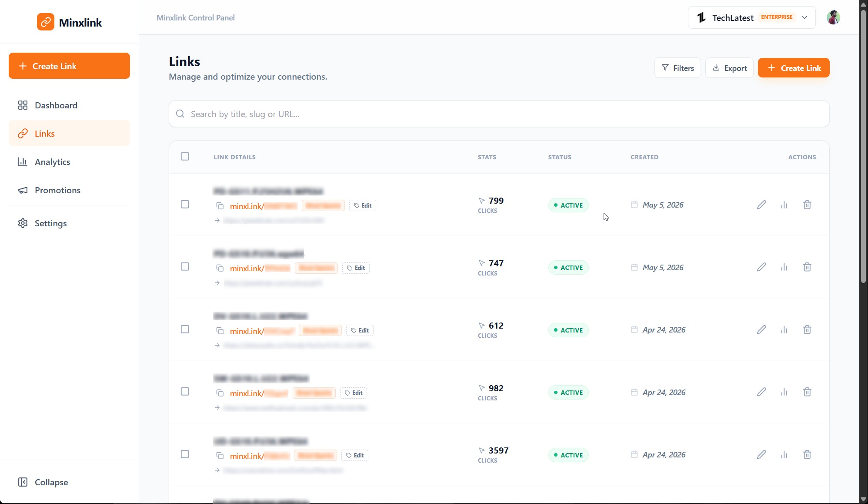This screenshot has height=504, width=868.
Task: Click the header Create Link button
Action: [x=794, y=68]
